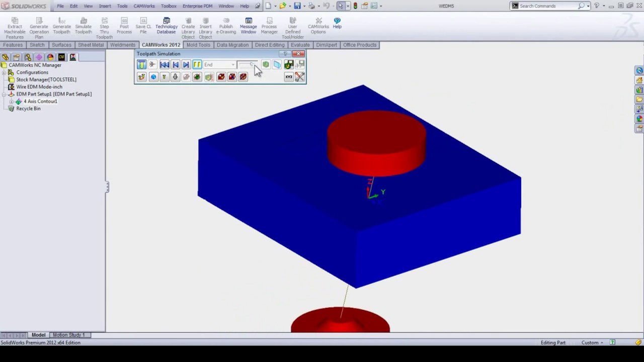Click Process Manager button
This screenshot has height=362, width=644.
pyautogui.click(x=269, y=26)
